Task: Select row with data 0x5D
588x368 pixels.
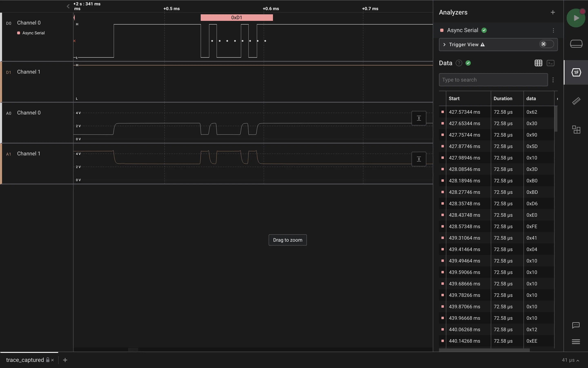Action: 496,146
